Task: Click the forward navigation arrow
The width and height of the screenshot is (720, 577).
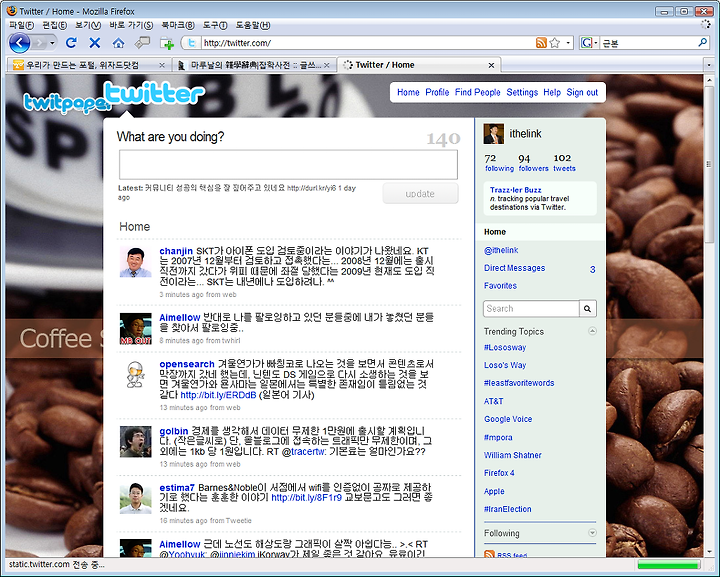Action: [39, 43]
